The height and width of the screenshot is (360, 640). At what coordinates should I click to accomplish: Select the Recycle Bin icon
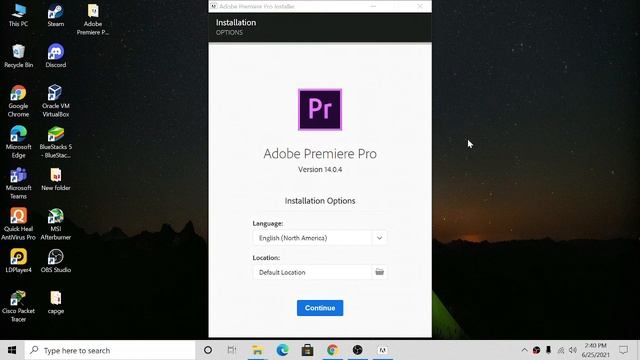point(18,56)
